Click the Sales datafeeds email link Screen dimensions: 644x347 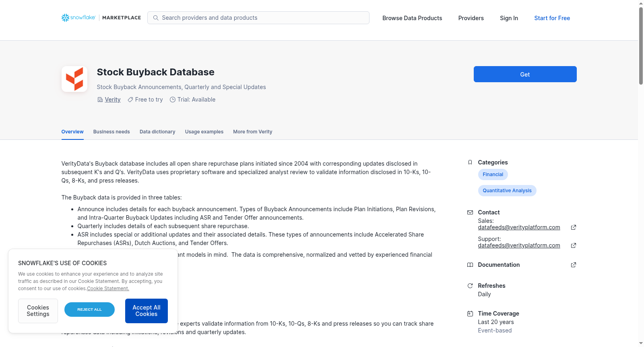(x=519, y=227)
